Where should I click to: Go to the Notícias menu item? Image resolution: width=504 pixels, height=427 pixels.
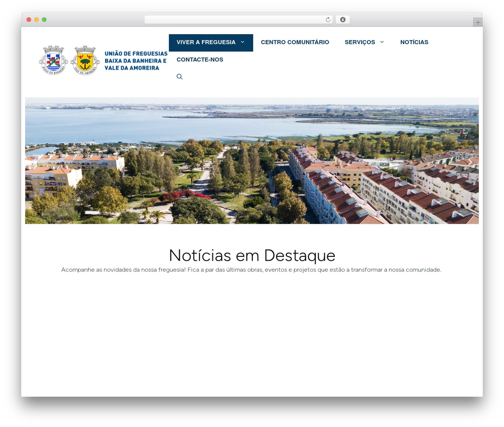coord(414,43)
